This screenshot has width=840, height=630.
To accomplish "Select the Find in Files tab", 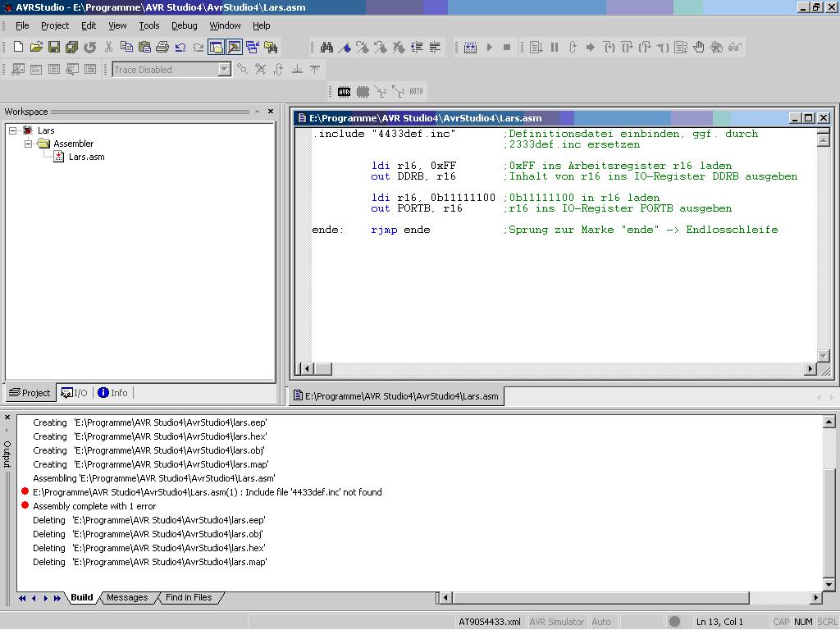I will point(189,597).
